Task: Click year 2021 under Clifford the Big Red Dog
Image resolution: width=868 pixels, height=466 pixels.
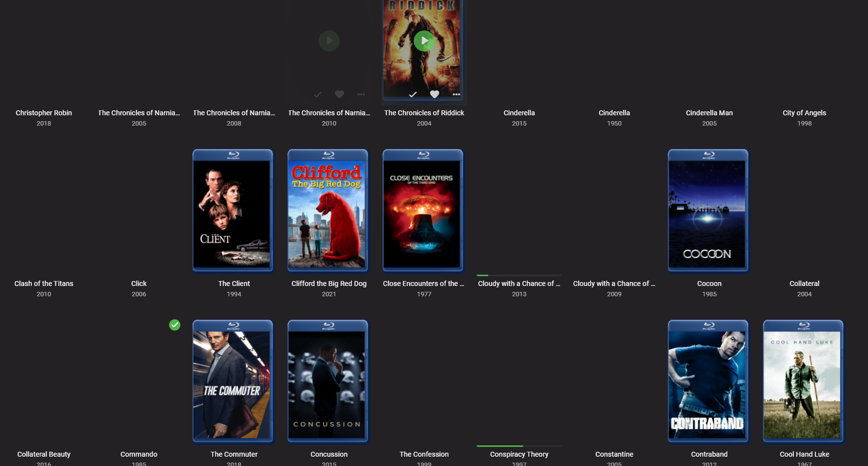Action: (329, 294)
